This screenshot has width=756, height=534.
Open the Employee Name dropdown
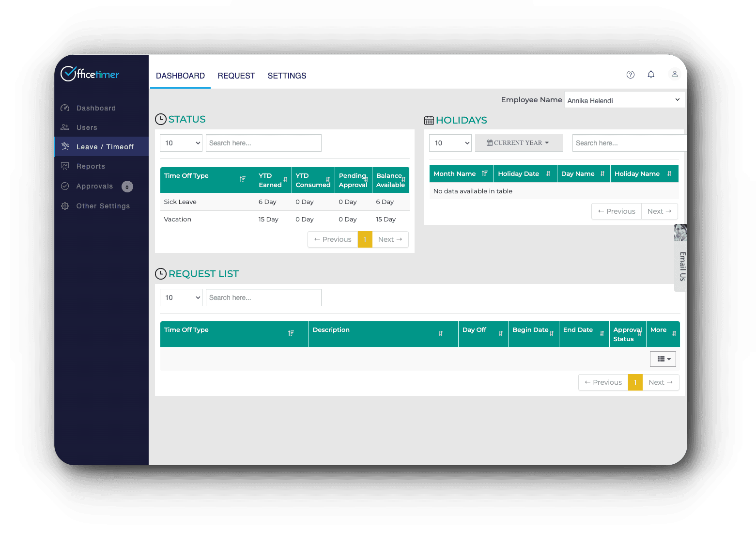(x=624, y=100)
